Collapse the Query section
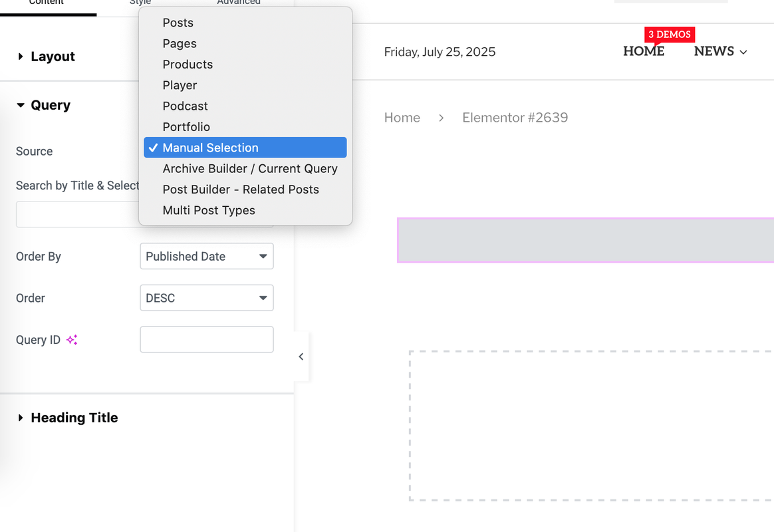Viewport: 774px width, 532px height. tap(43, 105)
